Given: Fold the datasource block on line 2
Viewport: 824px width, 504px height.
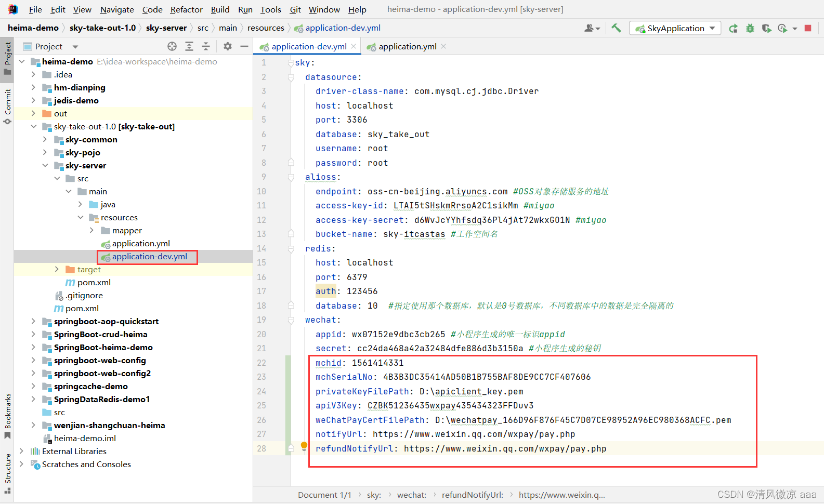Looking at the screenshot, I should [291, 77].
